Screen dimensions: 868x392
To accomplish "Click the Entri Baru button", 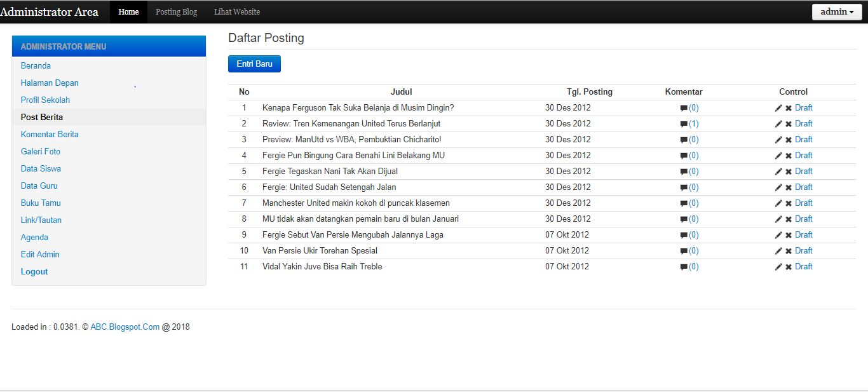I will 254,64.
